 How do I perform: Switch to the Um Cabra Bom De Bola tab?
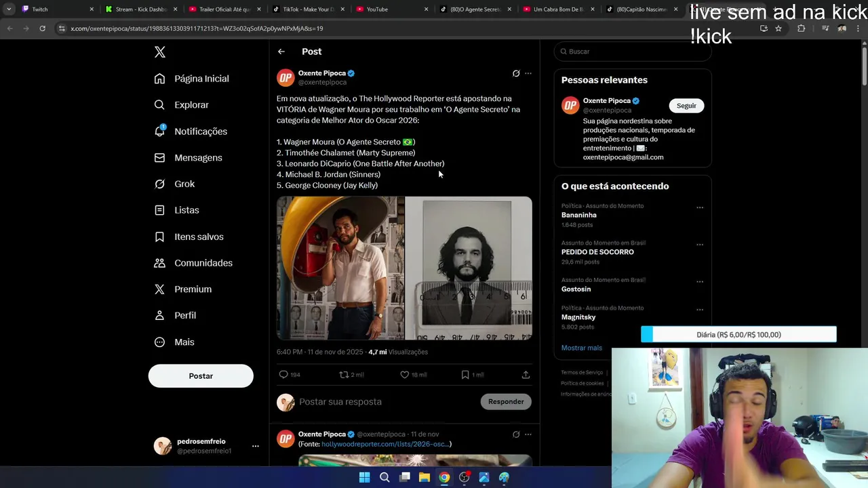[x=558, y=9]
